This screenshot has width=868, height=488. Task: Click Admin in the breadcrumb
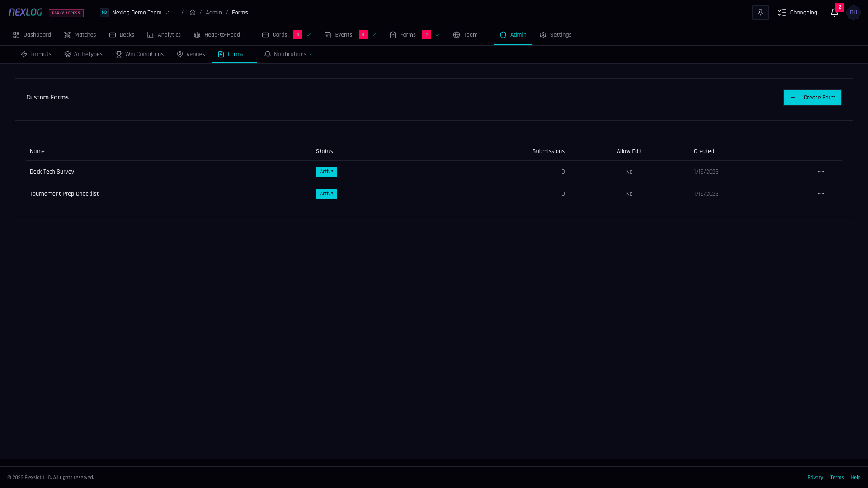pos(214,13)
